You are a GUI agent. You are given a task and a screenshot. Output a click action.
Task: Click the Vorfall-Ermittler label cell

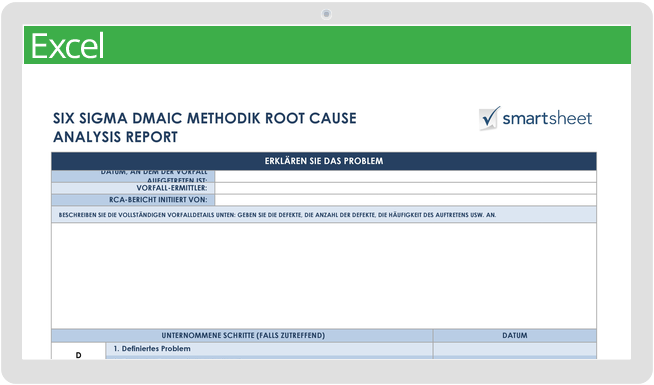133,188
